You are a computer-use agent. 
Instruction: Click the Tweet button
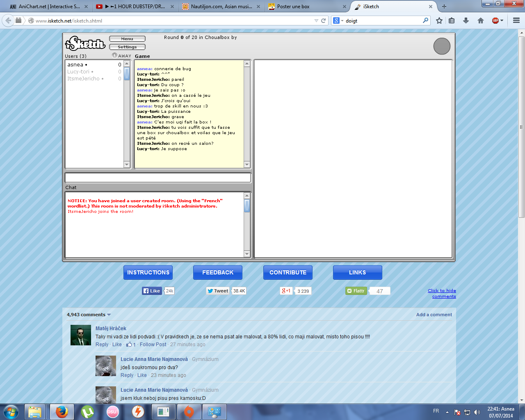tap(218, 291)
